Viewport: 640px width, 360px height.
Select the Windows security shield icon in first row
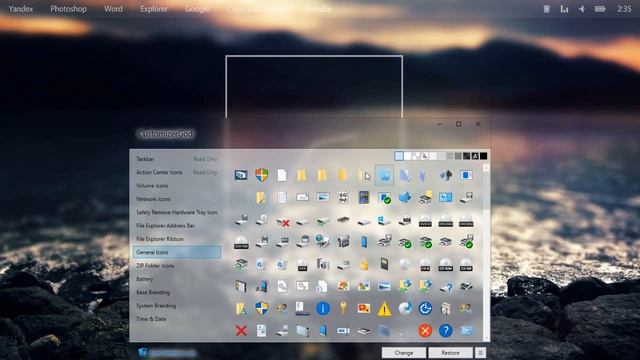click(x=262, y=175)
